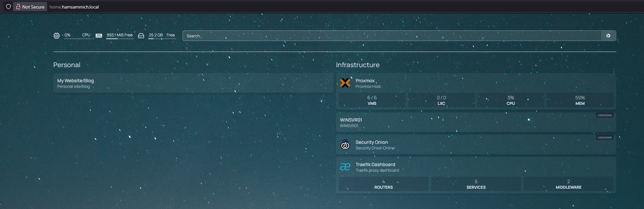
Task: Click the Traefik logo icon
Action: pyautogui.click(x=345, y=167)
